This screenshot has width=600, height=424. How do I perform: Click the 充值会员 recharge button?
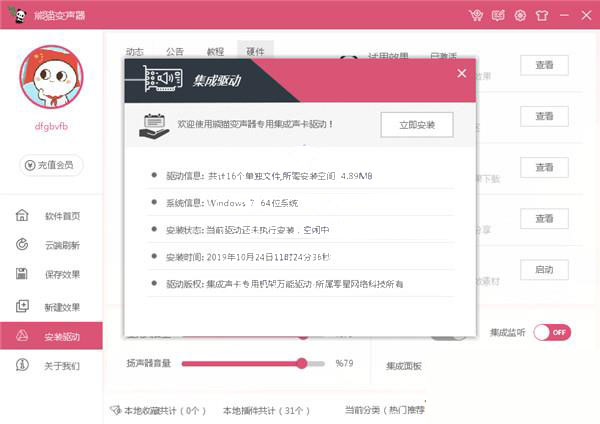(x=51, y=165)
